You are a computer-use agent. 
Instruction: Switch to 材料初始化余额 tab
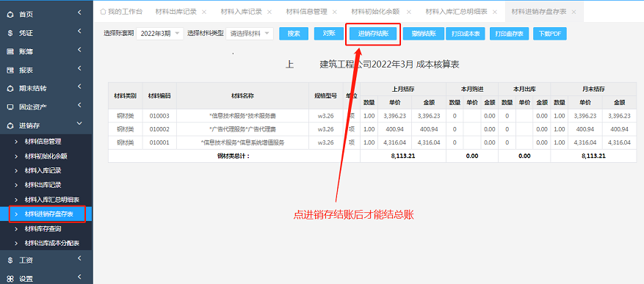tap(375, 12)
